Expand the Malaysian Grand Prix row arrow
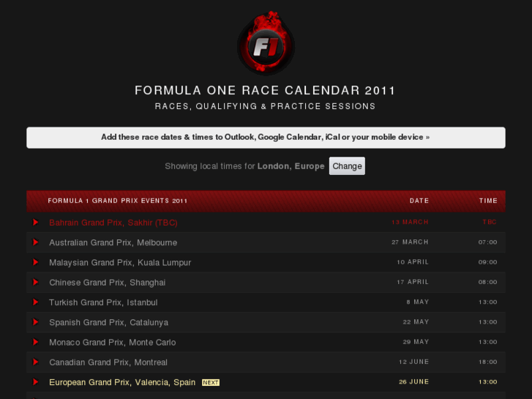The height and width of the screenshot is (399, 532). coord(35,262)
